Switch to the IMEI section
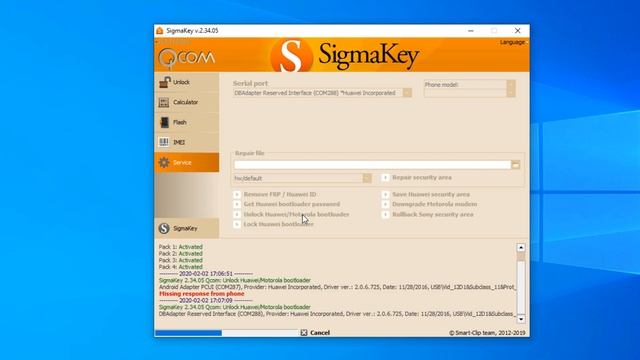Viewport: 640px width, 360px height. (187, 142)
